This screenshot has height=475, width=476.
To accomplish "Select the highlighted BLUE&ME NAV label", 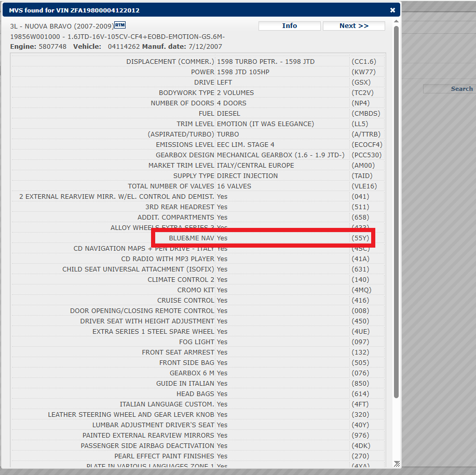I will (x=191, y=238).
